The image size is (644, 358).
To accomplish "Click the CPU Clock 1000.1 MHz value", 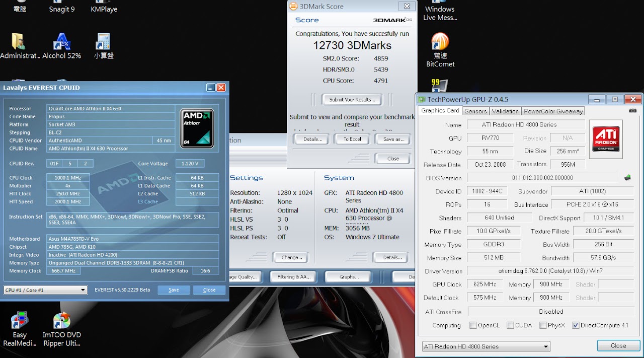I will coord(68,178).
